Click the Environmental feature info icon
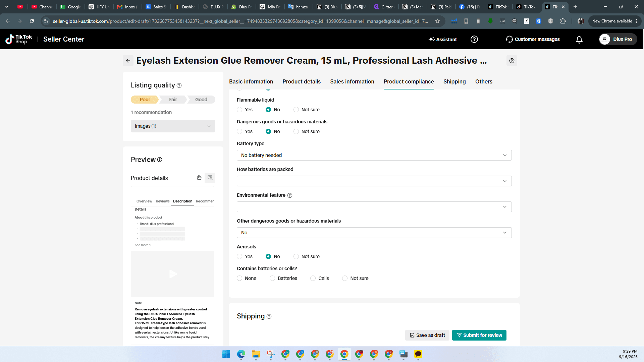This screenshot has height=362, width=644. (290, 195)
